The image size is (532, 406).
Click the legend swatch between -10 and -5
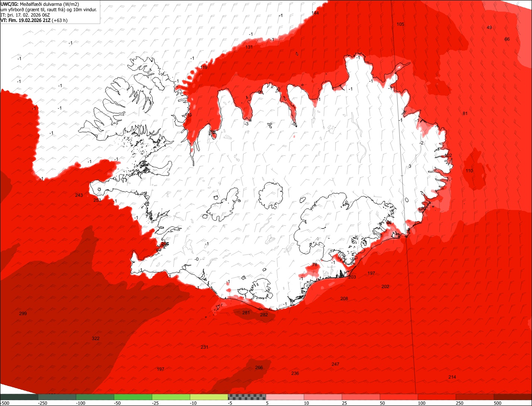[209, 397]
